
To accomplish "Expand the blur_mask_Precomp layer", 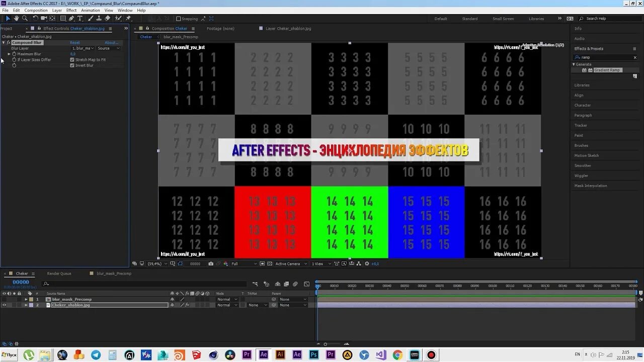I will 26,299.
